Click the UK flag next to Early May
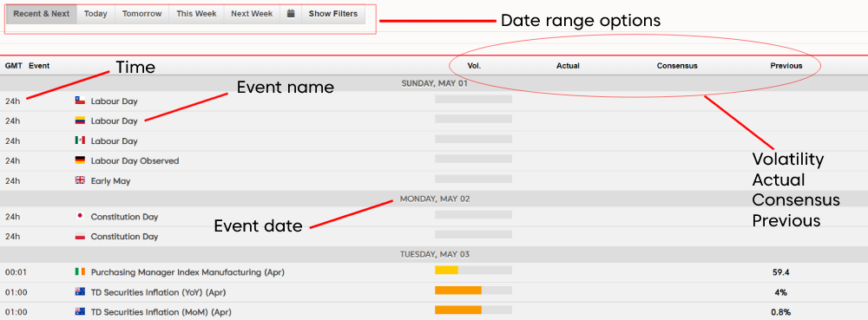This screenshot has width=868, height=320. tap(80, 180)
